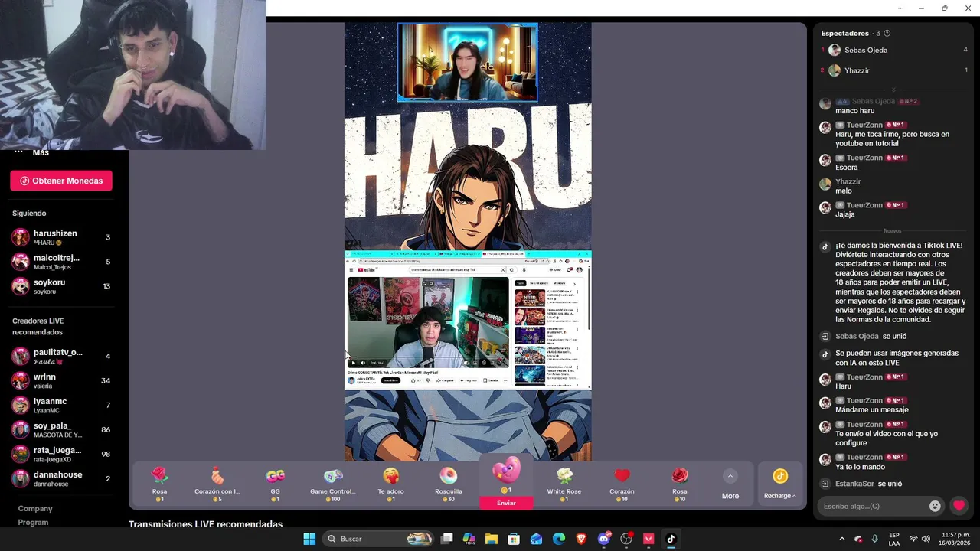
Task: Select the Rosa gift costing 1 coin
Action: 159,484
